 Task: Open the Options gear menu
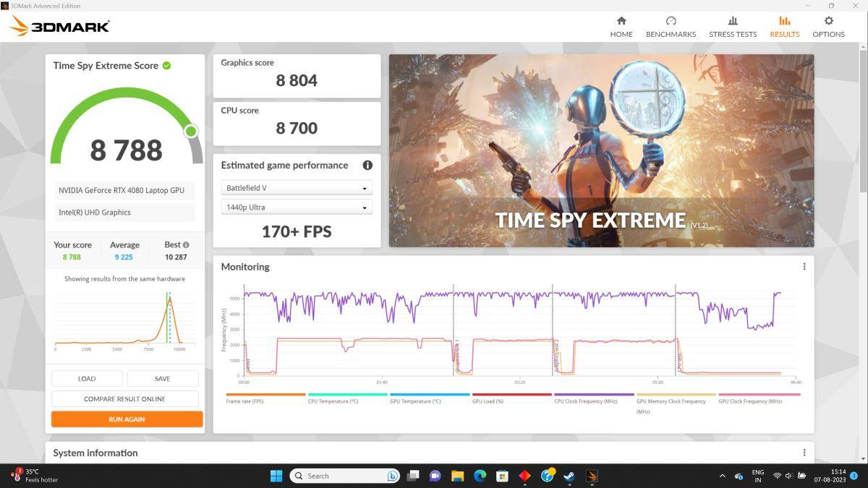tap(828, 27)
